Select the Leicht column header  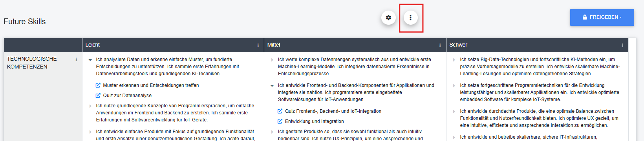[x=173, y=45]
